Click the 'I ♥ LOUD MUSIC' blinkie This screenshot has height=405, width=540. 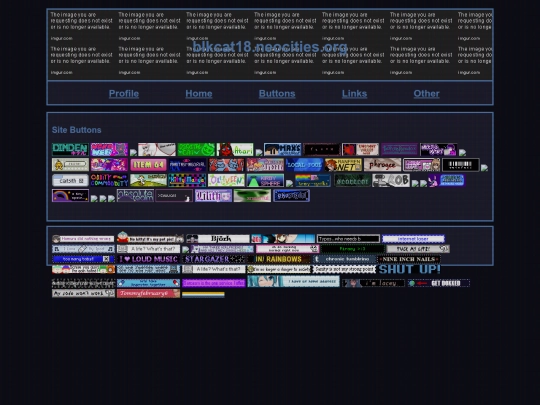pos(148,259)
